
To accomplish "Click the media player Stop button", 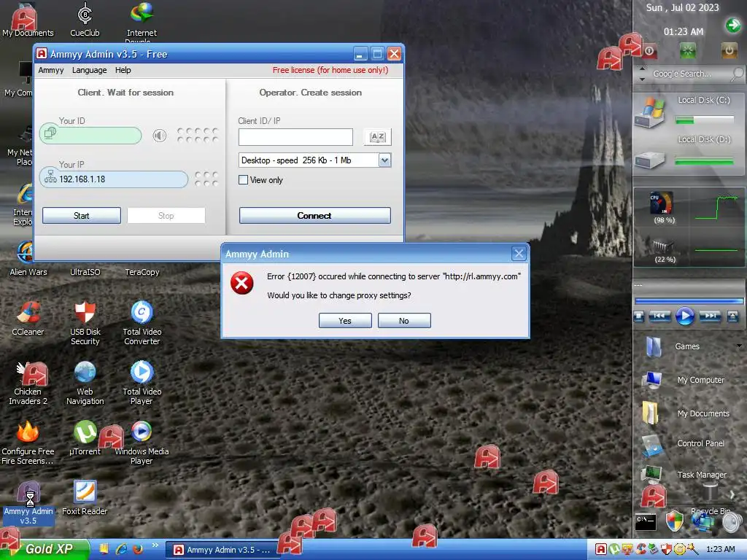I will tap(639, 316).
